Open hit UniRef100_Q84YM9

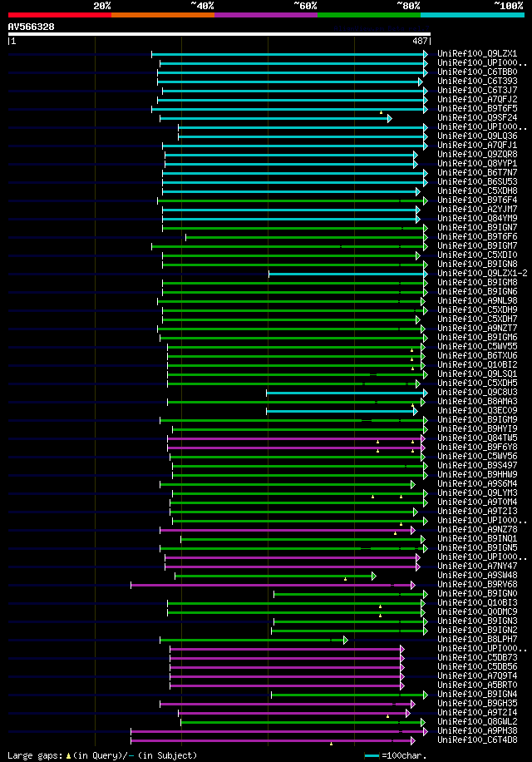477,218
